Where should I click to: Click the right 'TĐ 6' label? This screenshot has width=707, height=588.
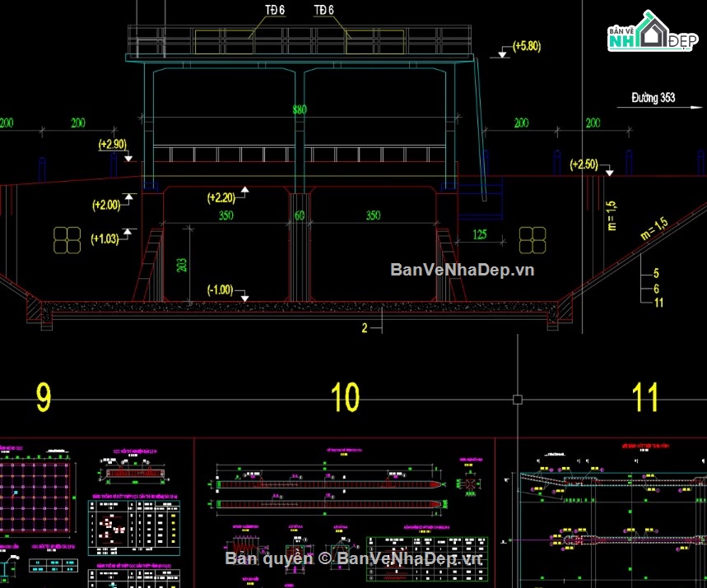[323, 10]
